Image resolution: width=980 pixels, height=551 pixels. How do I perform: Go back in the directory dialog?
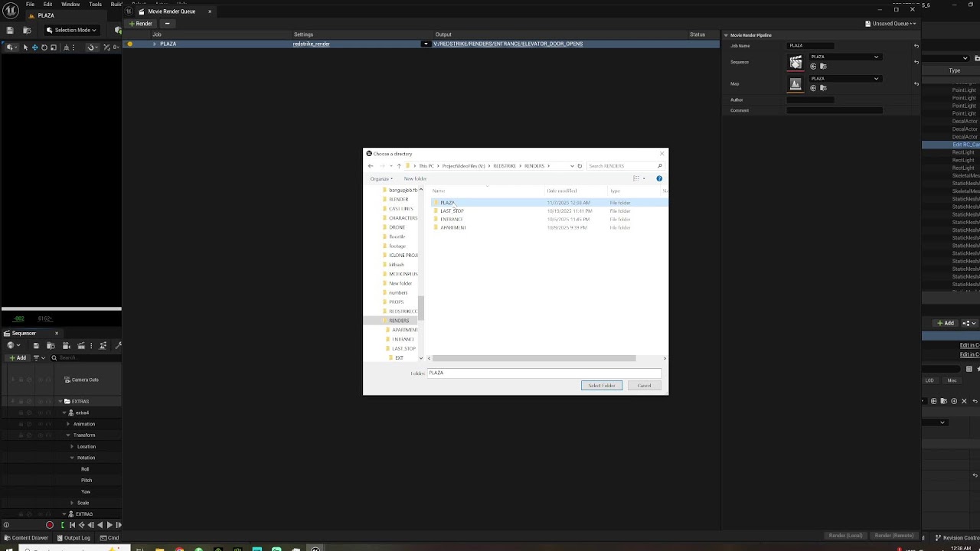371,166
